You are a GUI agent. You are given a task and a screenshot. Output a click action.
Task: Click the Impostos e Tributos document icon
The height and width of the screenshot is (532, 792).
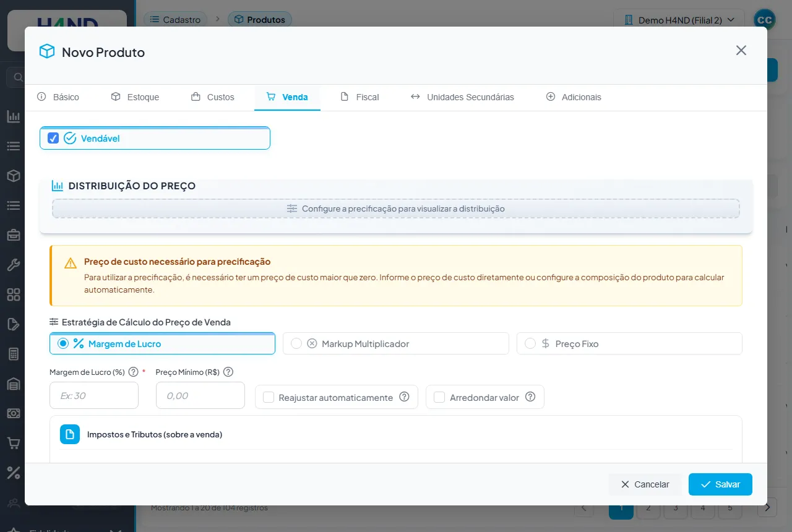(70, 434)
